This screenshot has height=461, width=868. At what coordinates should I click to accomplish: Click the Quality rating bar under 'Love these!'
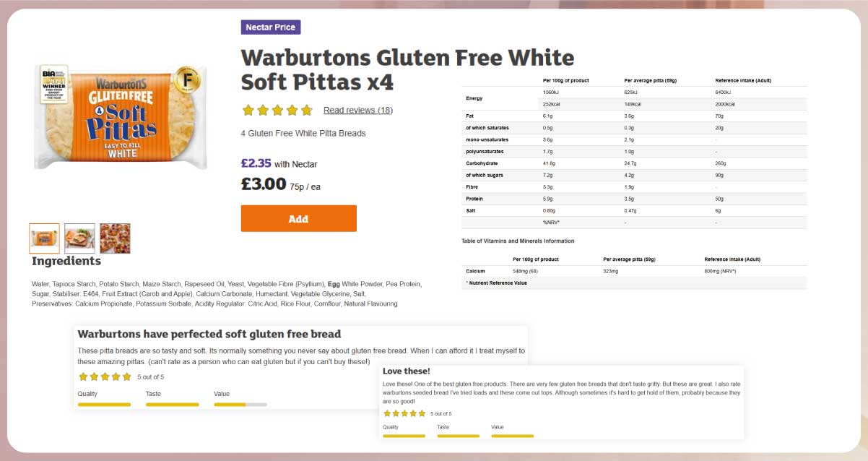point(403,438)
